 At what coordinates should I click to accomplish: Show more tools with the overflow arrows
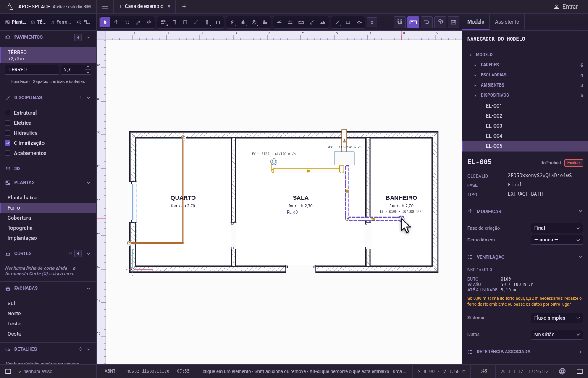point(372,22)
